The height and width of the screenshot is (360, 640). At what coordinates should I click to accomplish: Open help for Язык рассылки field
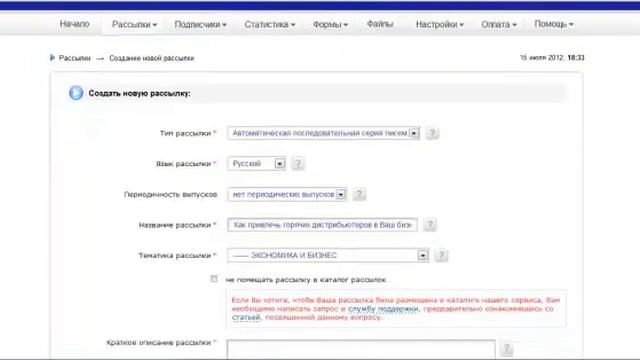tap(298, 164)
